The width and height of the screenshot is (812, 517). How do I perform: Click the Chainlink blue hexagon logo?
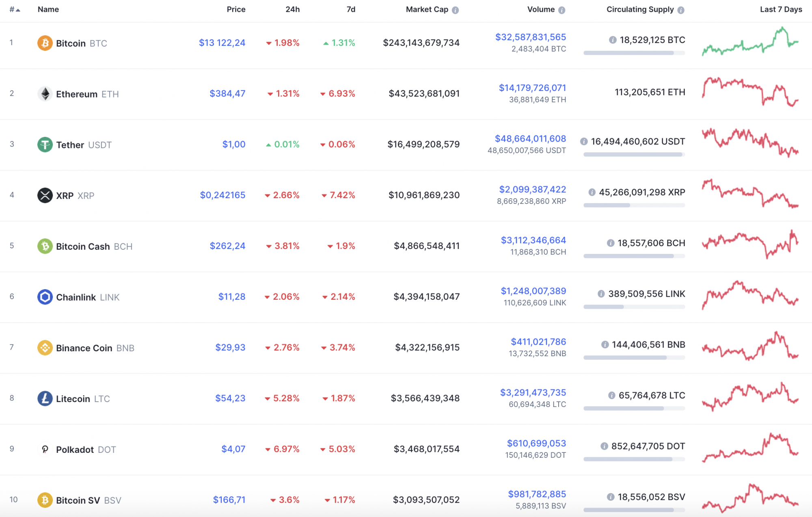[45, 297]
